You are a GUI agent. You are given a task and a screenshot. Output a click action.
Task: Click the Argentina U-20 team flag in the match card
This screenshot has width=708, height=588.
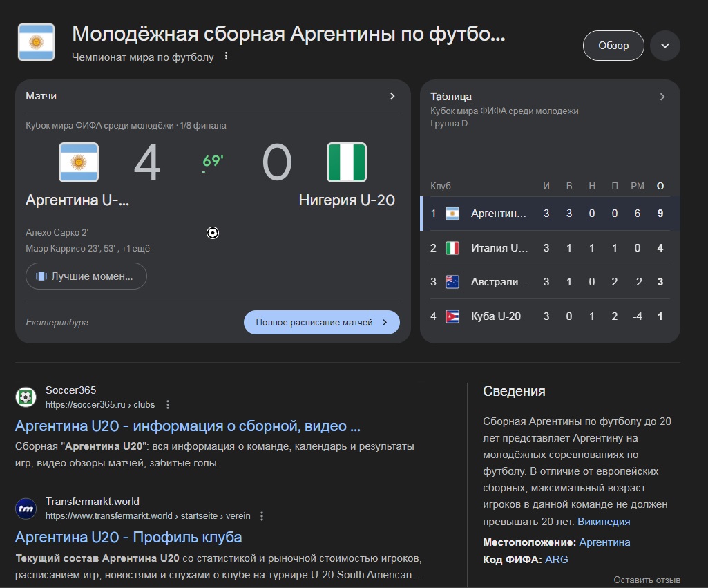click(79, 162)
